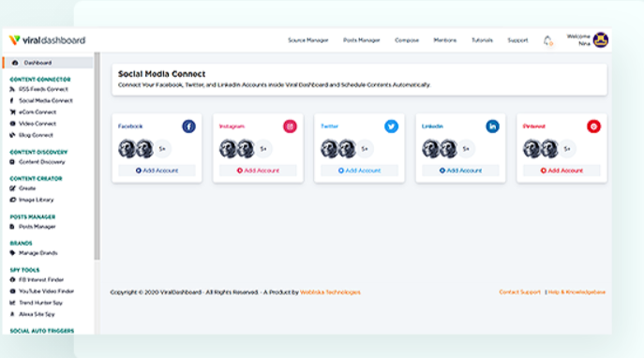Click the Trend Hunter Spy chart icon
This screenshot has height=358, width=644.
tap(12, 303)
